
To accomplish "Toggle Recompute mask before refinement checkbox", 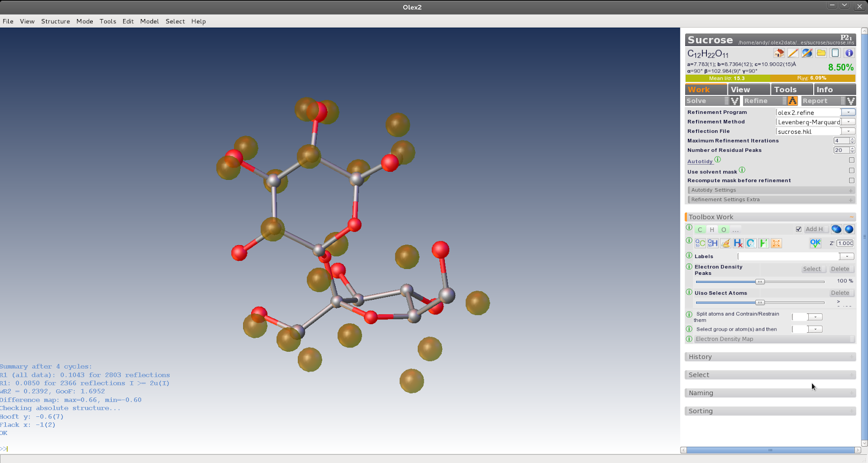I will 852,181.
